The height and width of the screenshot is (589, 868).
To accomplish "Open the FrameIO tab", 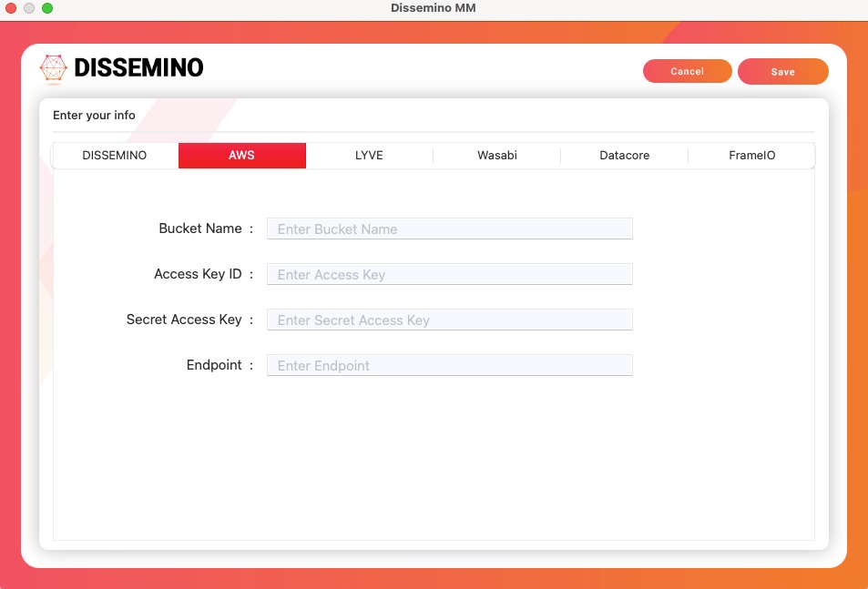I will 751,156.
